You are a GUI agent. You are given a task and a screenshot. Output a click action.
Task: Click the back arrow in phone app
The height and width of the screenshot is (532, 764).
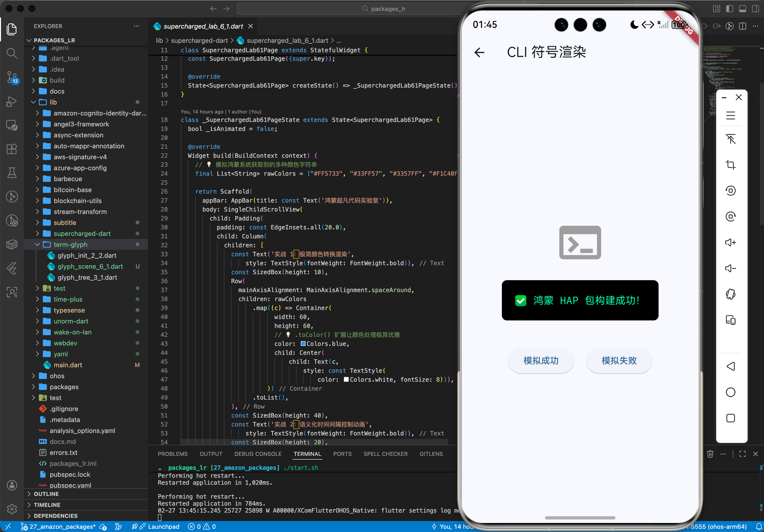480,53
